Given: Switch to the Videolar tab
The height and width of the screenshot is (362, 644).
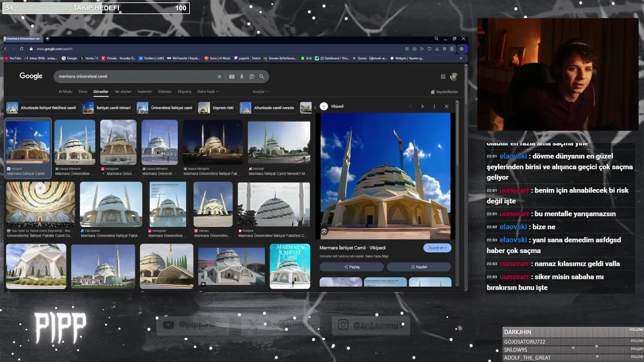Looking at the screenshot, I should [165, 92].
